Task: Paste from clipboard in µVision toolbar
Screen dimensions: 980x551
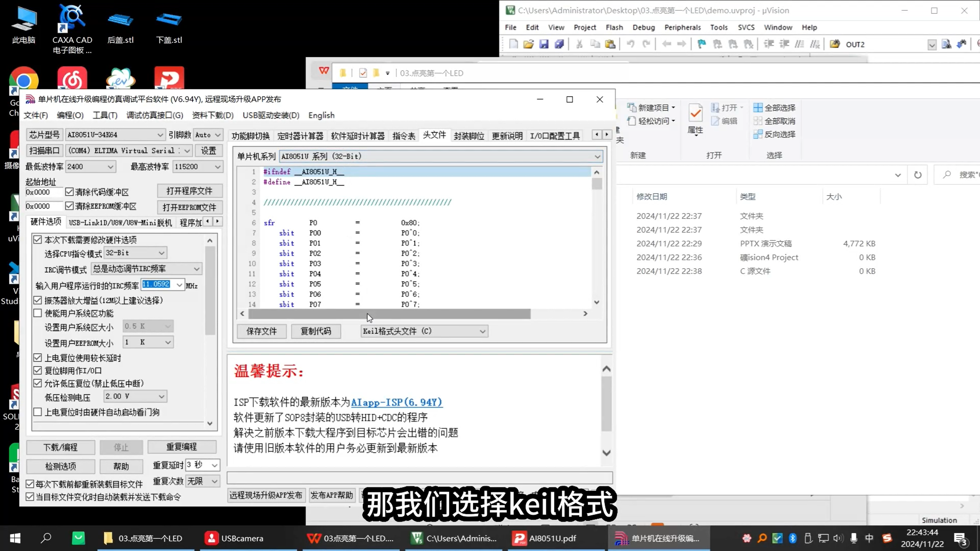Action: (610, 44)
